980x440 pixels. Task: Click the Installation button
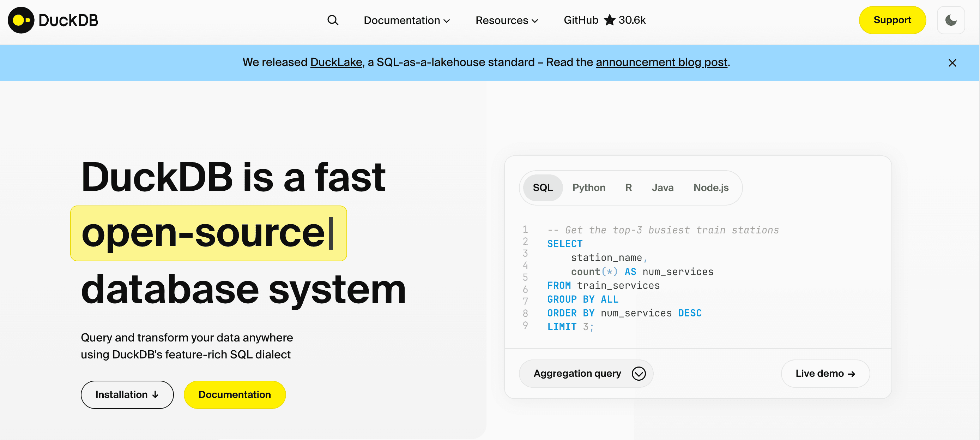pyautogui.click(x=127, y=394)
